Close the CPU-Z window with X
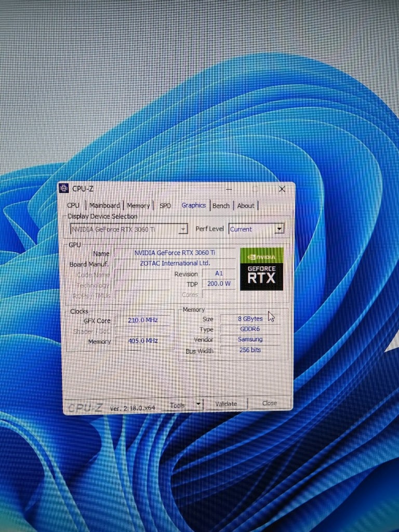The height and width of the screenshot is (532, 399). click(x=282, y=189)
